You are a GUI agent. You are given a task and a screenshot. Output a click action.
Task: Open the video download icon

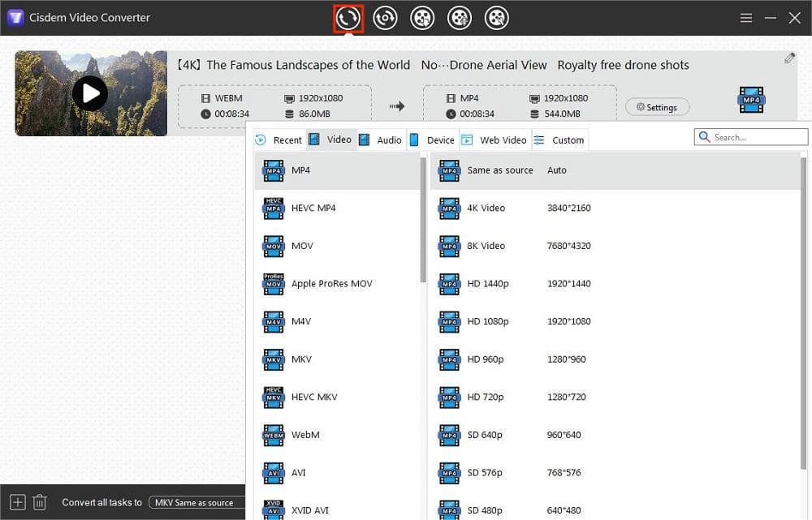pos(422,18)
